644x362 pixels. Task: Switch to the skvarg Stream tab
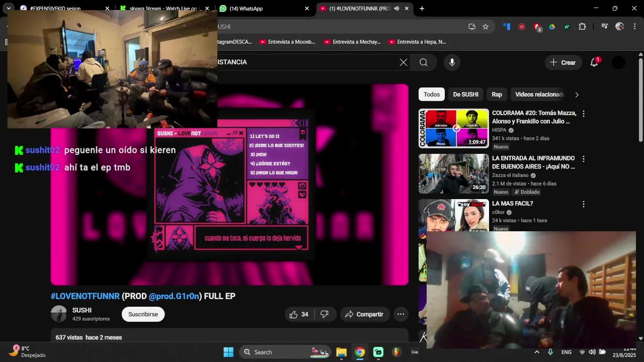click(x=164, y=9)
